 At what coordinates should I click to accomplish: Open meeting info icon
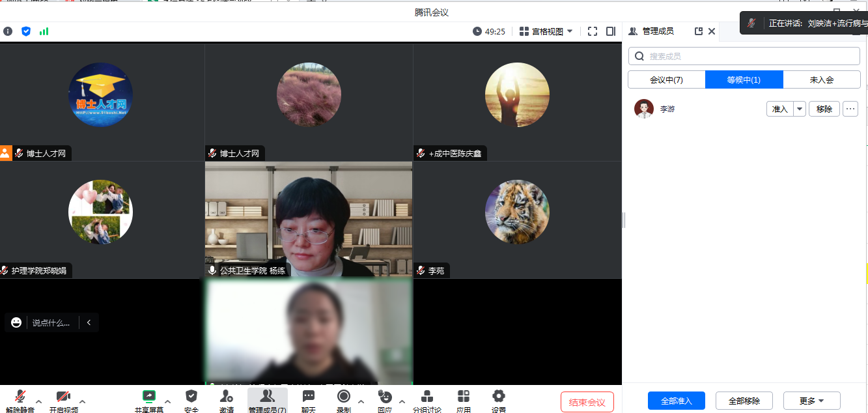8,31
